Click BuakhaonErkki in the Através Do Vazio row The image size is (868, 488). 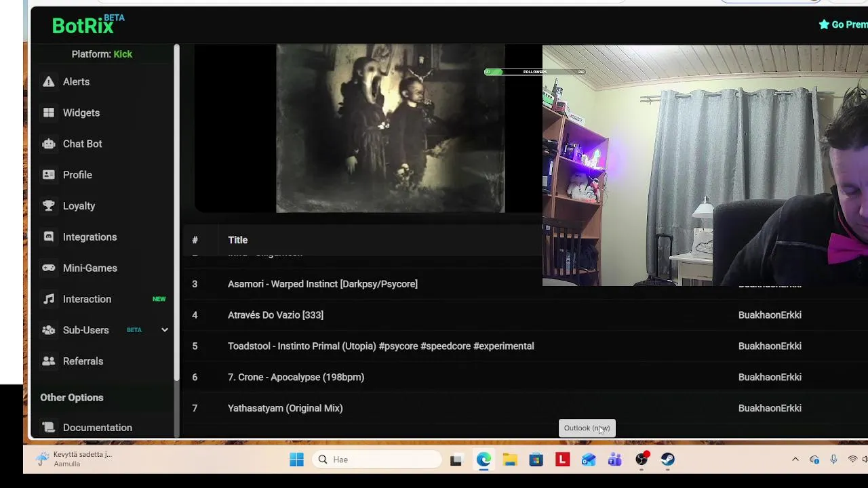click(770, 315)
